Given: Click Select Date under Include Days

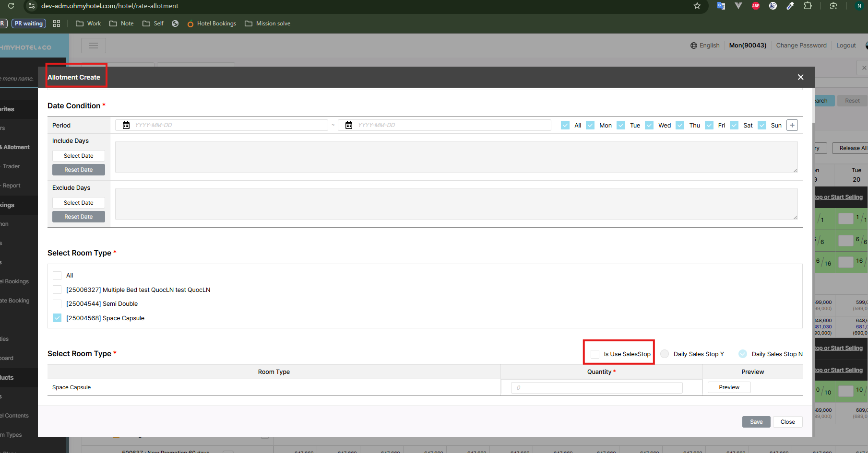Looking at the screenshot, I should pos(79,156).
